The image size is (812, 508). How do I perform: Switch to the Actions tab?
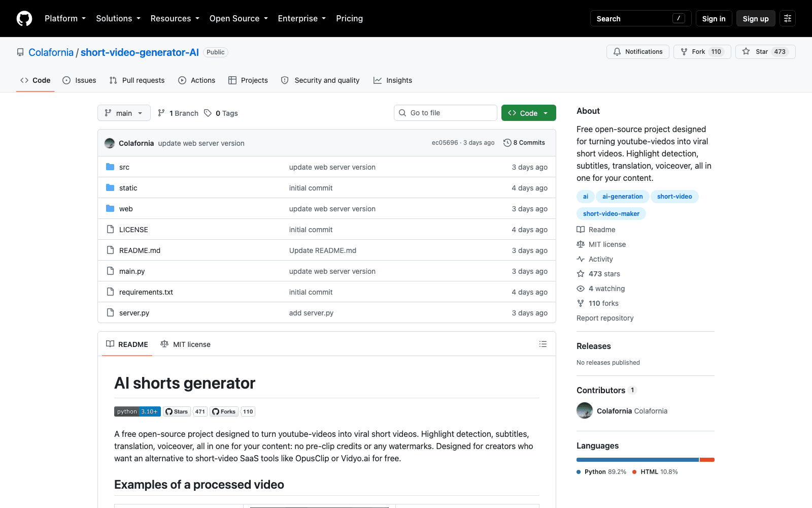[197, 80]
